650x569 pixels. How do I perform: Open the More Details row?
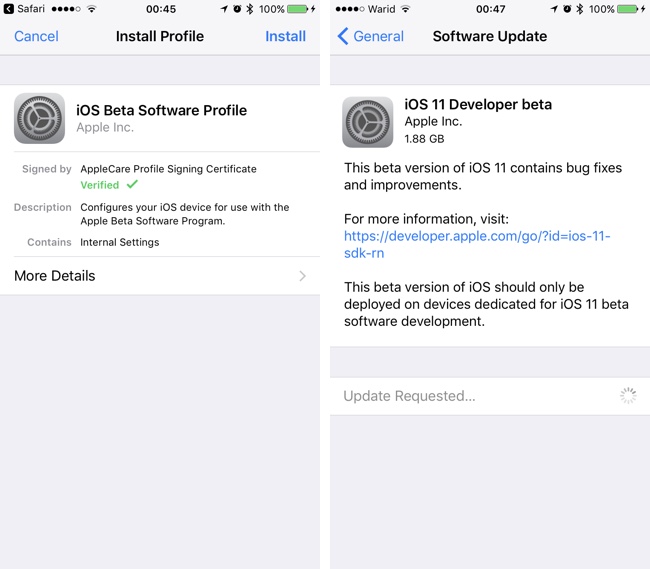[160, 276]
